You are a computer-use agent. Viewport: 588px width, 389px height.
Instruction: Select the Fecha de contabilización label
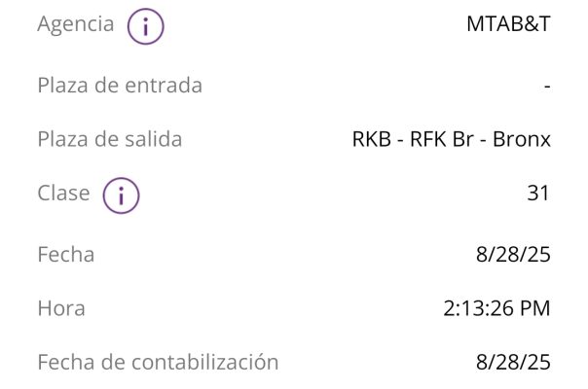click(x=158, y=363)
